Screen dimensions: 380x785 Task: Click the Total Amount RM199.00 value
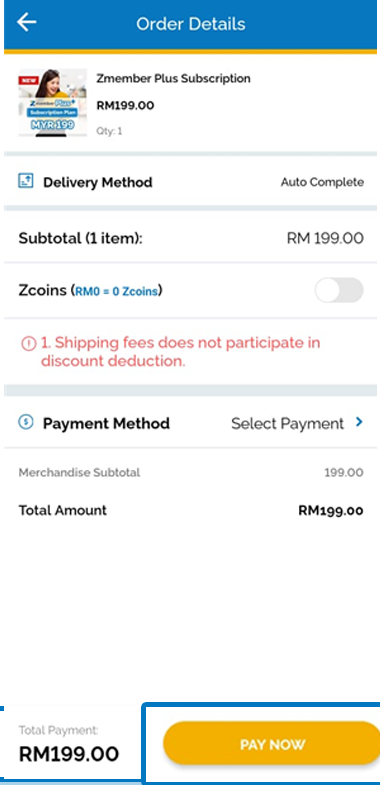(x=331, y=511)
